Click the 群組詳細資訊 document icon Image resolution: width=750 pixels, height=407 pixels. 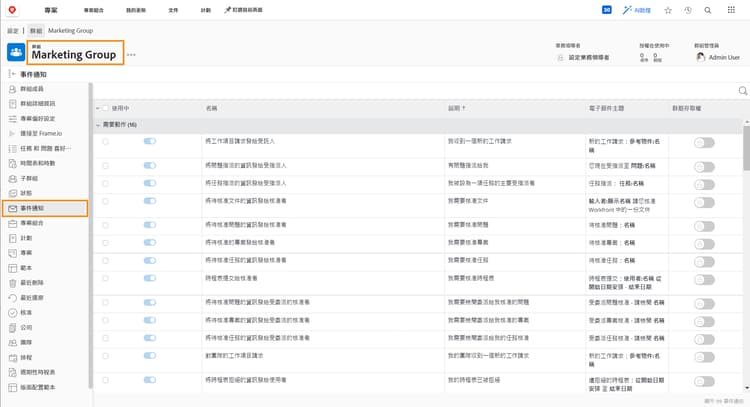pos(12,104)
